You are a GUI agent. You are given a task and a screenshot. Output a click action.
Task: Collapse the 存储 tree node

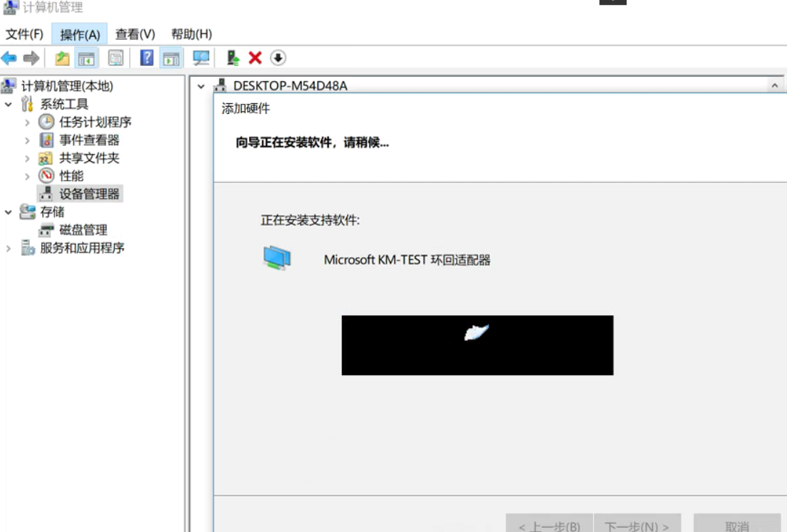point(9,213)
